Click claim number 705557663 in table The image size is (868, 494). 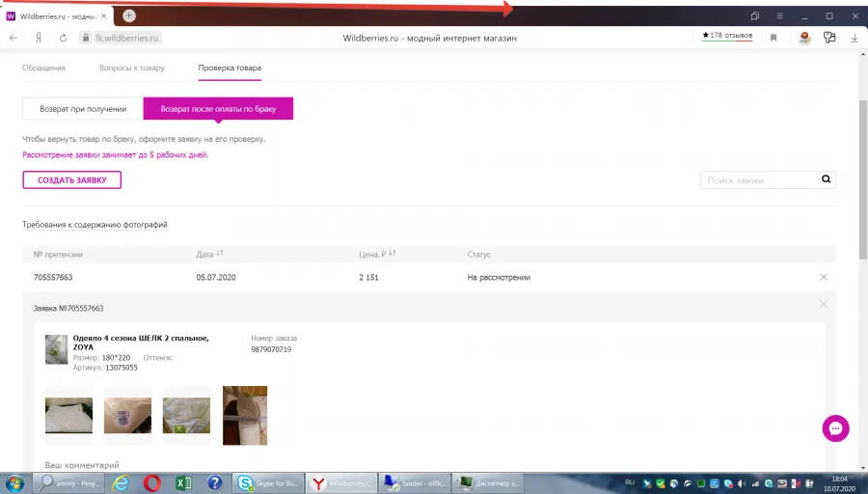tap(53, 277)
